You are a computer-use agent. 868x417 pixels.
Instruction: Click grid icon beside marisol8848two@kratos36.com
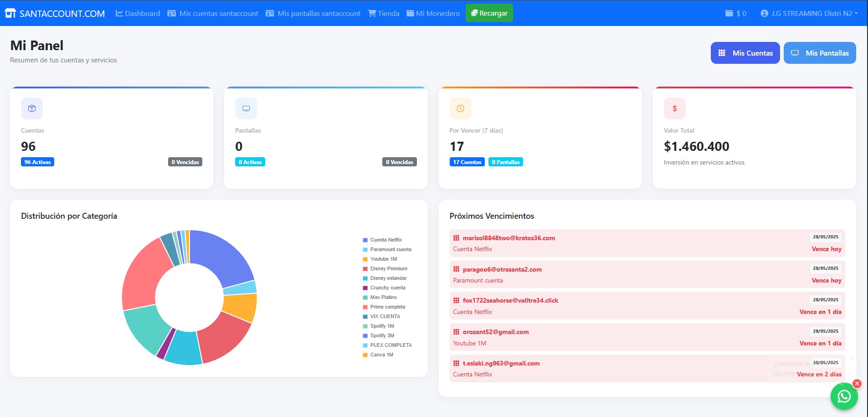pyautogui.click(x=456, y=238)
